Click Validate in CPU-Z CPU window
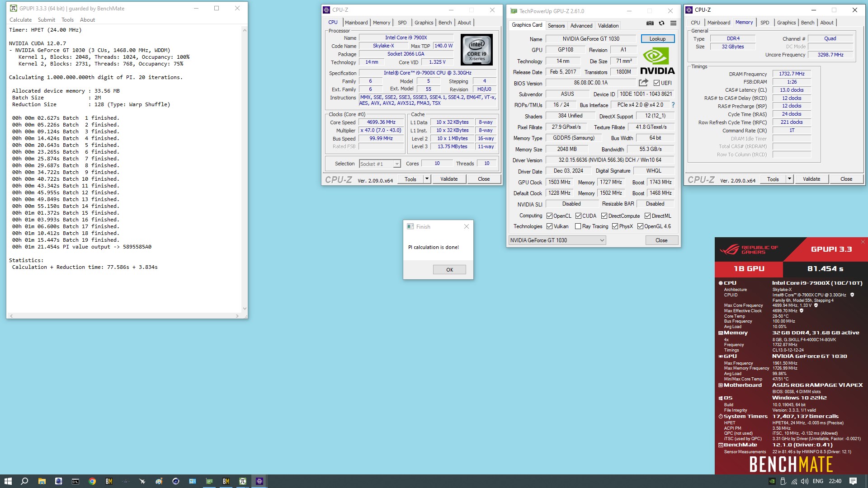The width and height of the screenshot is (868, 488). point(449,179)
